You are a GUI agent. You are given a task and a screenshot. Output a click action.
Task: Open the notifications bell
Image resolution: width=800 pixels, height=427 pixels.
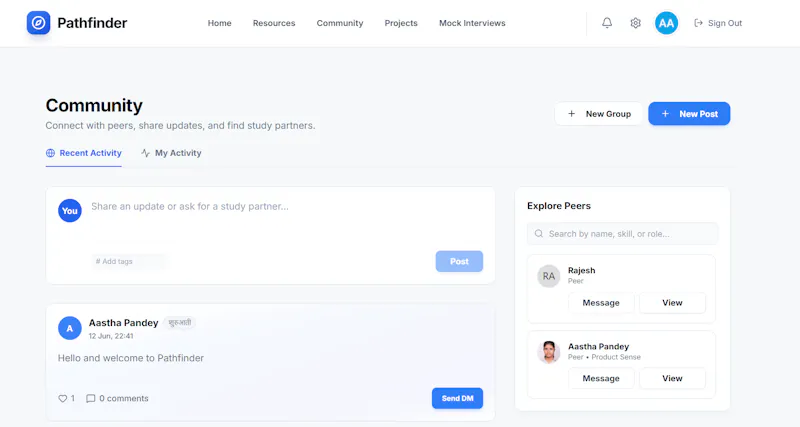[x=607, y=23]
